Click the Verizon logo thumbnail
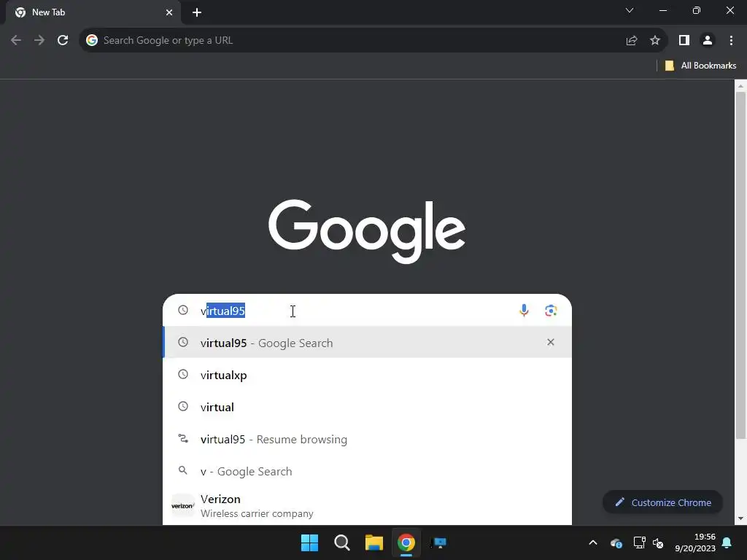The image size is (747, 560). click(x=183, y=506)
